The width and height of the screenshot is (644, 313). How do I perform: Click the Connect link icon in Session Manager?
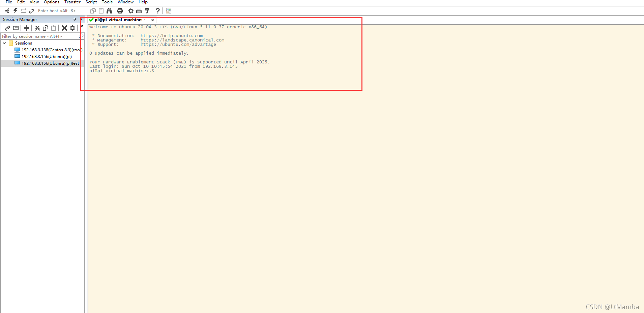click(7, 28)
